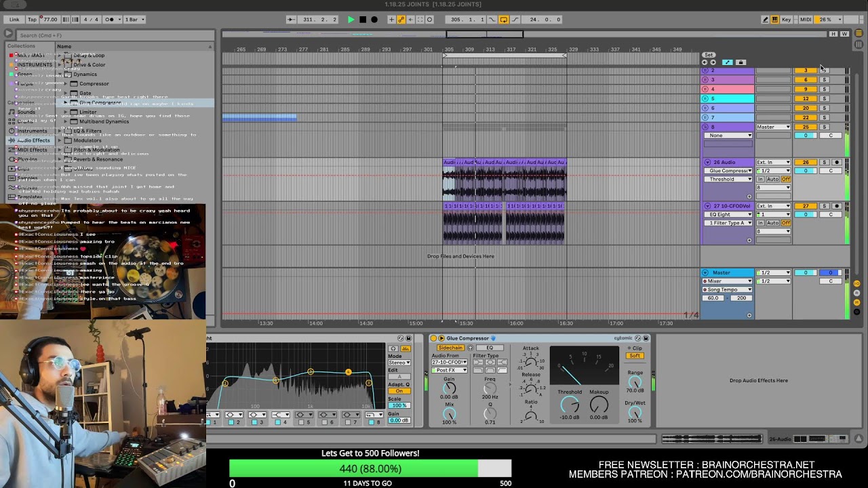Viewport: 868px width, 488px height.
Task: Show or hide Track Delay D button
Action: point(856,312)
